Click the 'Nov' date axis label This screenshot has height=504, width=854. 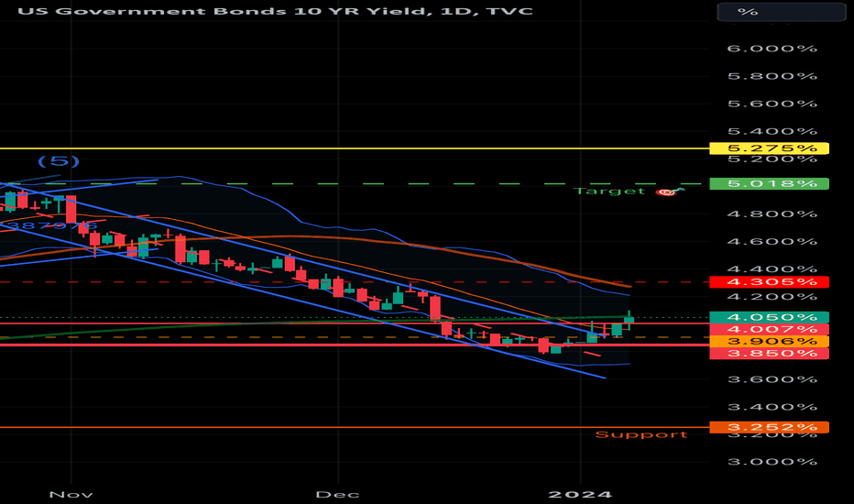click(71, 495)
